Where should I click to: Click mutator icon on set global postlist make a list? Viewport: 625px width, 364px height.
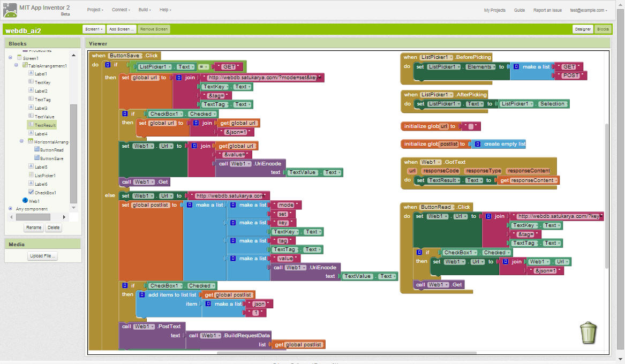190,204
